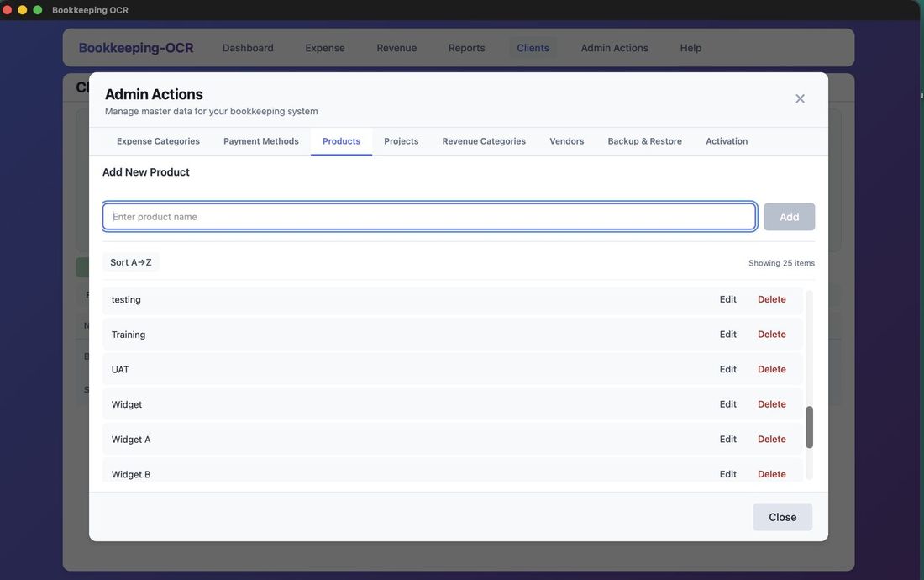Go to the Backup & Restore tab
The width and height of the screenshot is (924, 580).
tap(645, 141)
